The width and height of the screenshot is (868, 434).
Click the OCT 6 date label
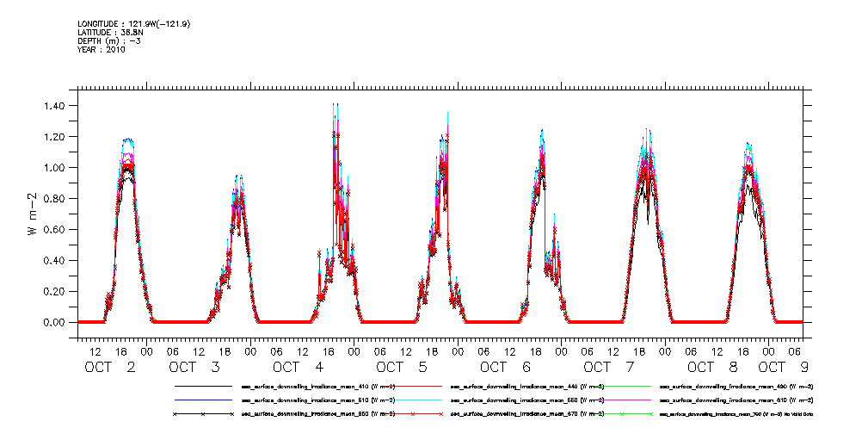[x=506, y=367]
